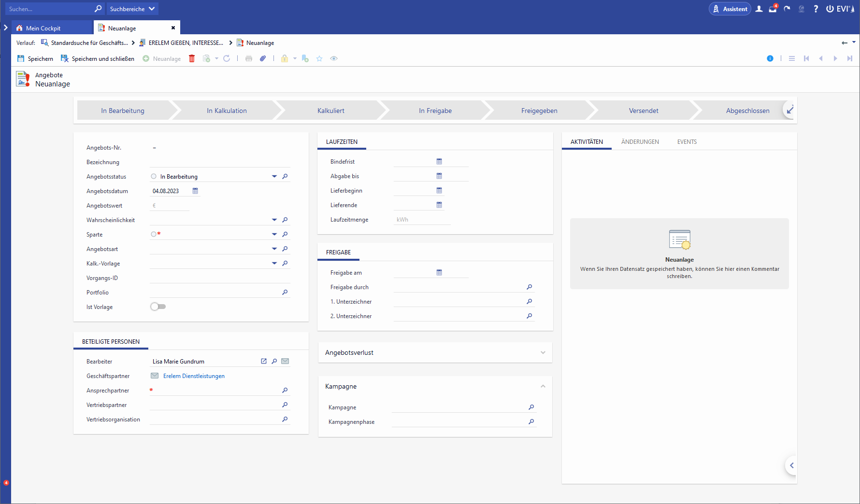Click the search magnifier next to Portfolio
The height and width of the screenshot is (504, 860).
click(x=285, y=293)
